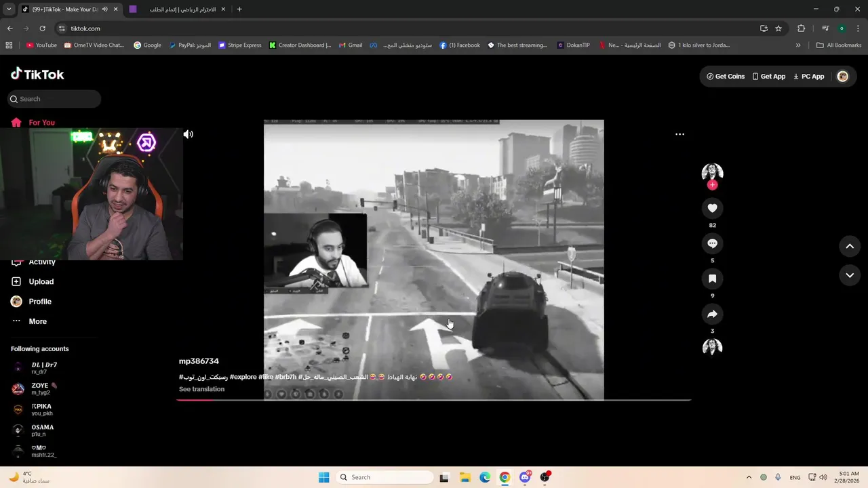Switch ENG input language
868x488 pixels.
(x=795, y=477)
